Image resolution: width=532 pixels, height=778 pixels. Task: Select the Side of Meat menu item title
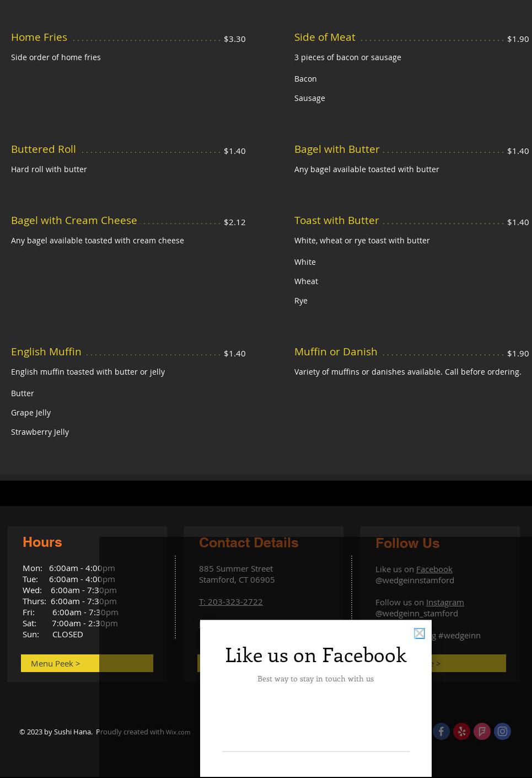pyautogui.click(x=325, y=37)
